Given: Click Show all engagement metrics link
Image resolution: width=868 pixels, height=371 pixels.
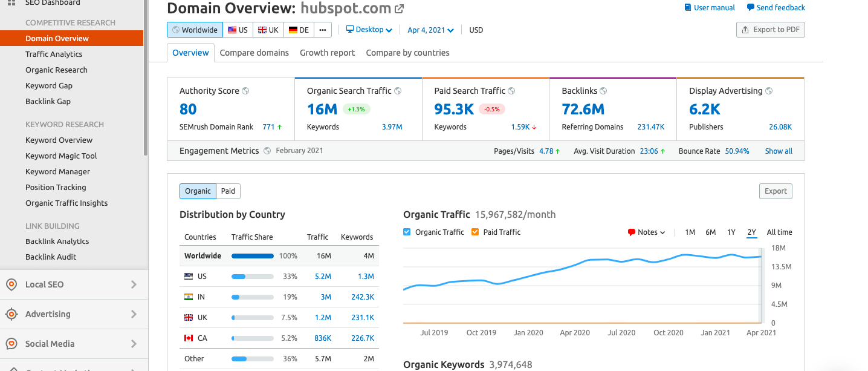Looking at the screenshot, I should [779, 151].
